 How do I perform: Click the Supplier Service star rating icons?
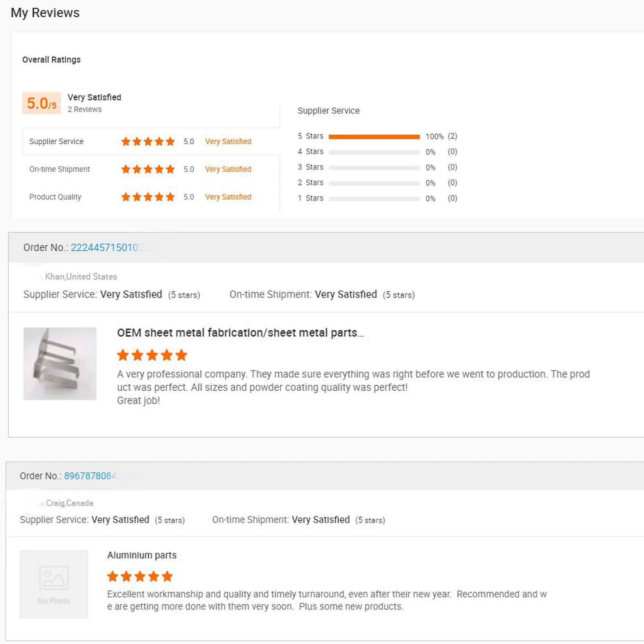(x=148, y=142)
